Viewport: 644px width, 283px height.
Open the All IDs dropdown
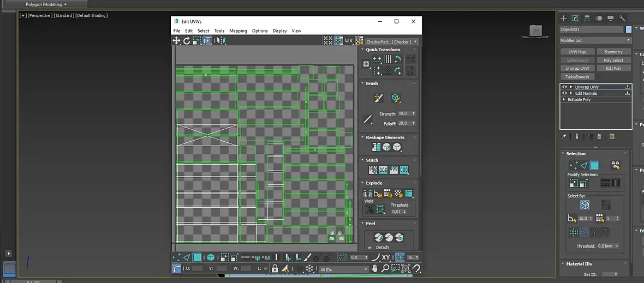343,269
